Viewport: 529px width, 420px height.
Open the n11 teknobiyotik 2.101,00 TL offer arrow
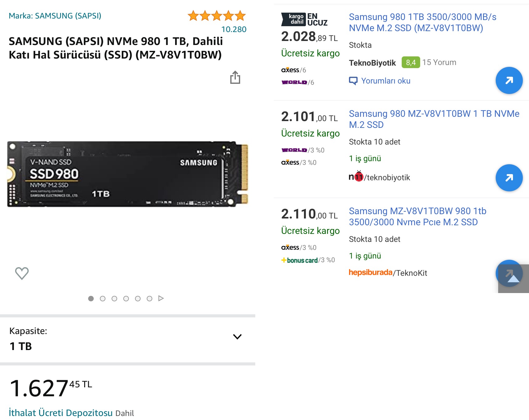[509, 178]
